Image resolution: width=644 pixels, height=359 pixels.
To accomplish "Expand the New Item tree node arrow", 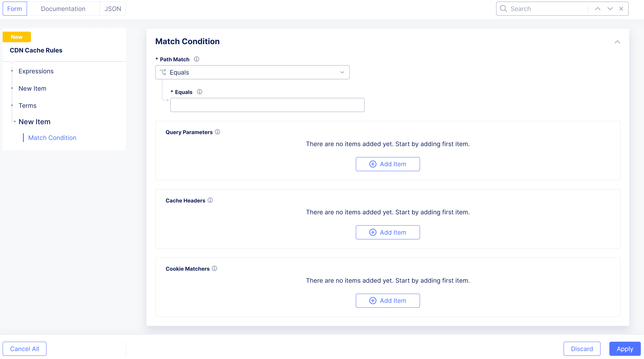I will [15, 122].
